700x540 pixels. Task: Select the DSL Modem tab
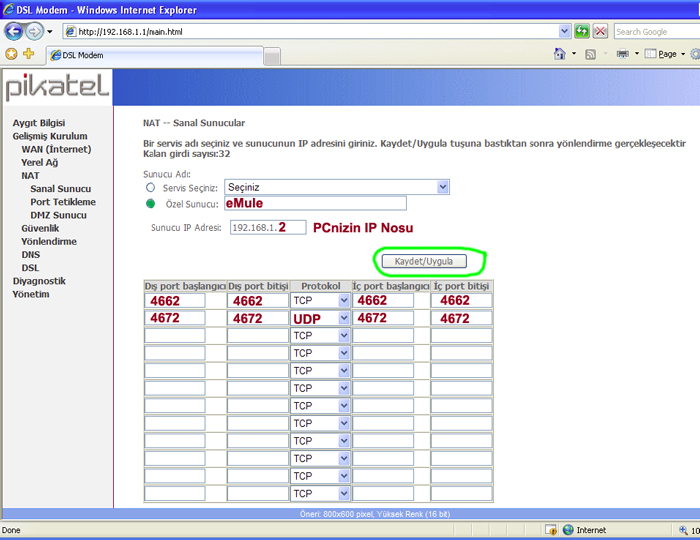[x=154, y=55]
